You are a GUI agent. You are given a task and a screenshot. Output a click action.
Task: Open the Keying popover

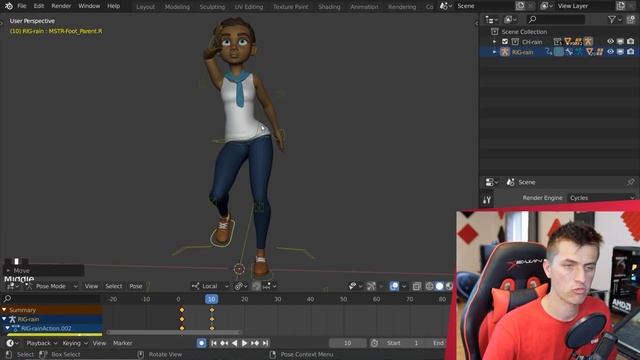[74, 343]
